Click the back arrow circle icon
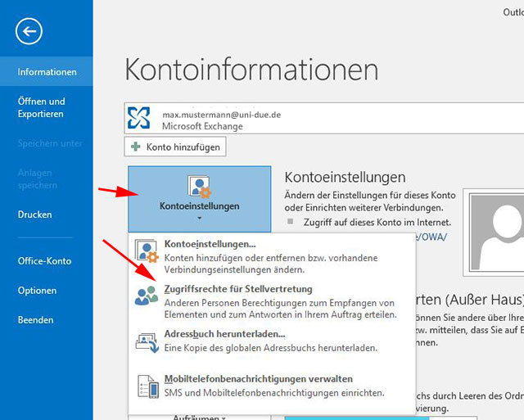This screenshot has height=420, width=524. [29, 32]
